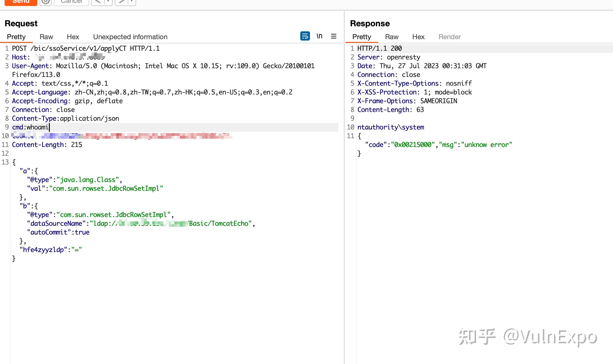Click the orange Send button
Image resolution: width=613 pixels, height=364 pixels.
pos(21,2)
